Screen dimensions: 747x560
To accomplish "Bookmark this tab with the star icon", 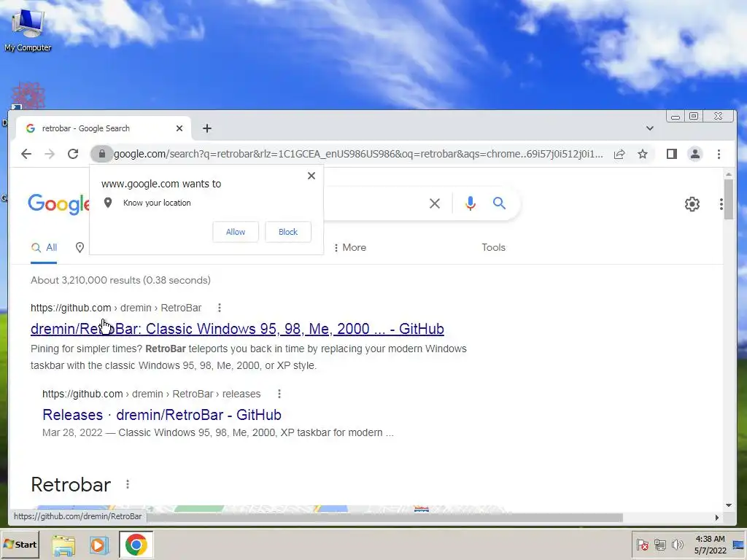I will tap(643, 154).
